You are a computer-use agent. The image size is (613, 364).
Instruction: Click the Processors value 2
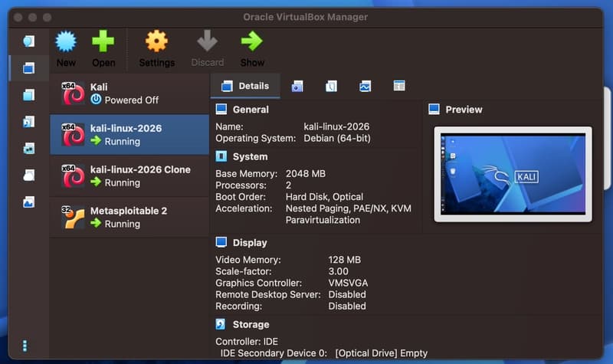pos(289,185)
